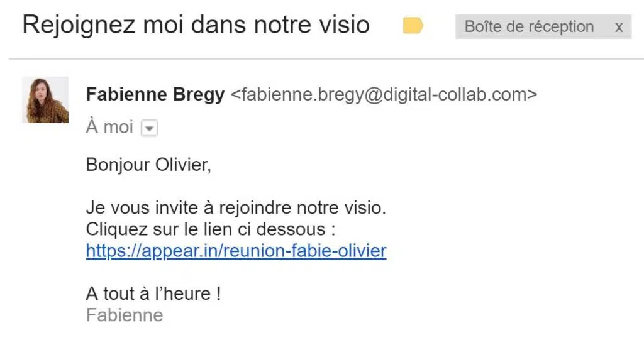The width and height of the screenshot is (644, 362).
Task: Click the Cliquez sur le lien line
Action: pos(210,229)
